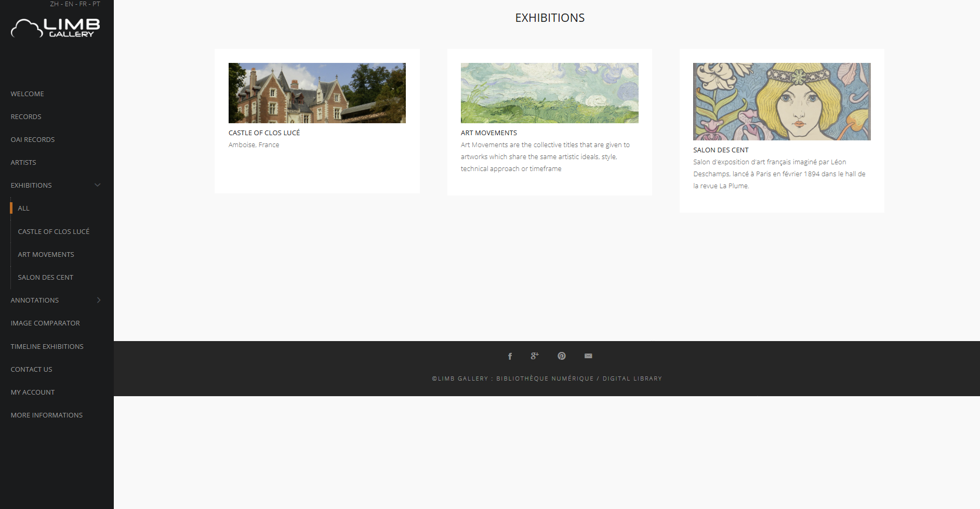Open Annotations in the sidebar
This screenshot has height=509, width=980.
click(x=35, y=301)
